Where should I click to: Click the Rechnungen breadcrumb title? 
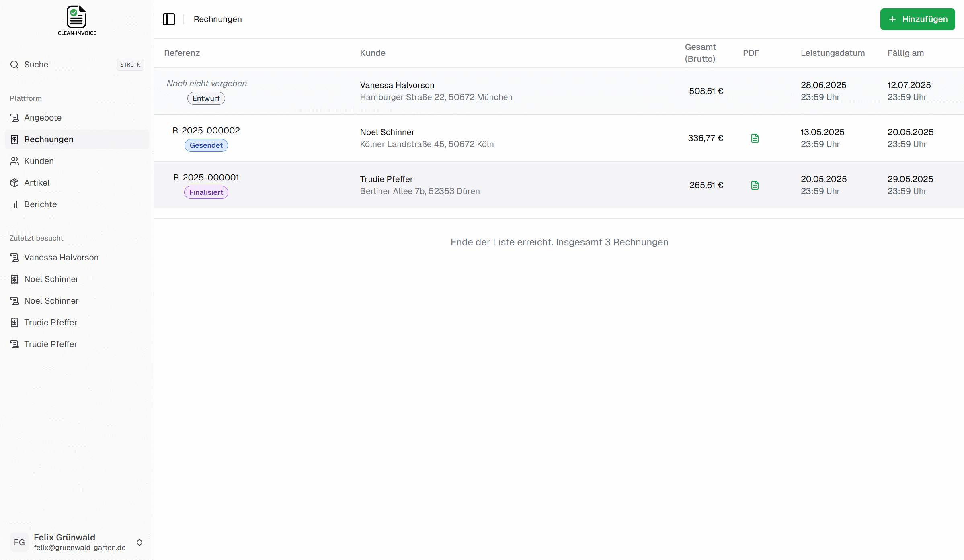[x=217, y=19]
